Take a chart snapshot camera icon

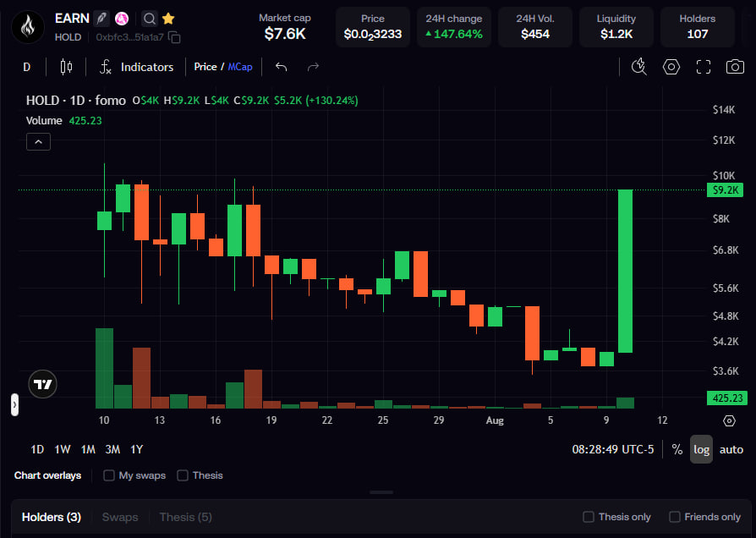735,67
